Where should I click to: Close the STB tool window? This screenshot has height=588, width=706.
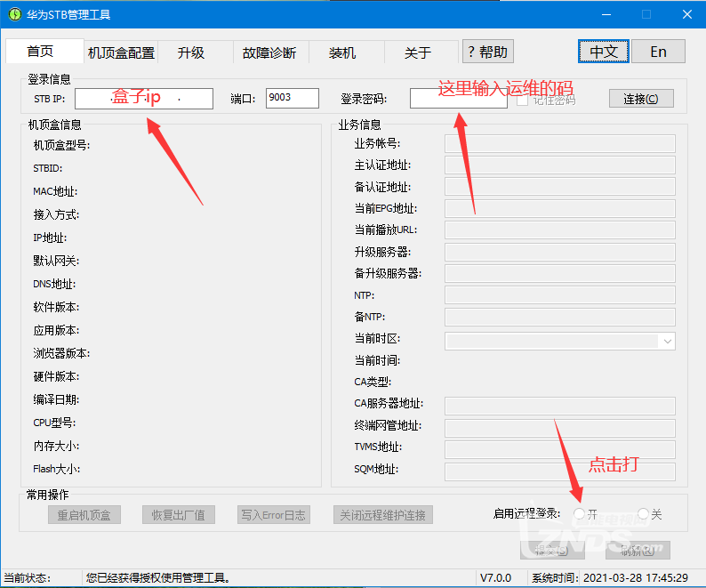[x=687, y=14]
